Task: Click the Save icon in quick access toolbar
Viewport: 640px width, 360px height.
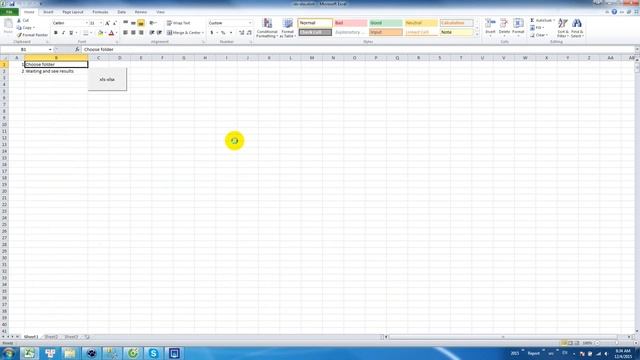Action: click(x=12, y=4)
